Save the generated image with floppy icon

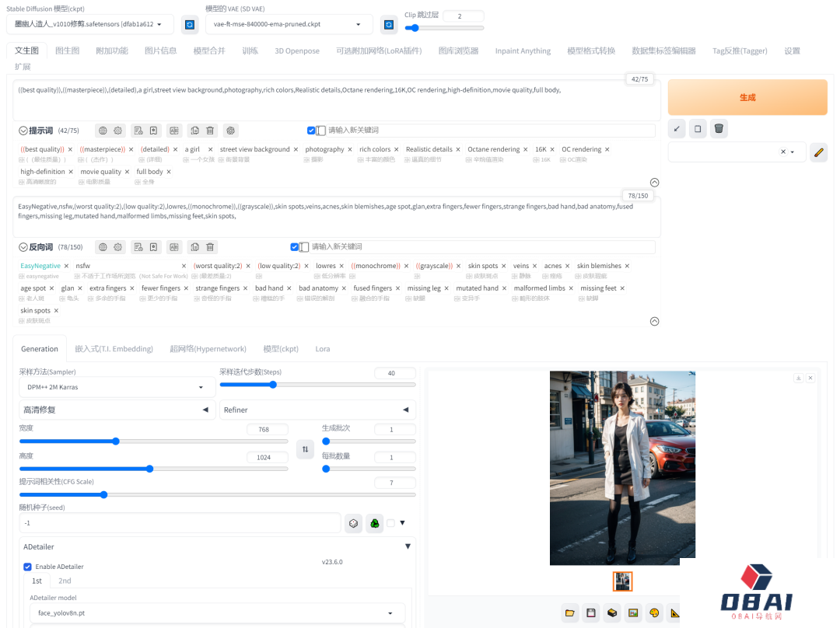591,613
